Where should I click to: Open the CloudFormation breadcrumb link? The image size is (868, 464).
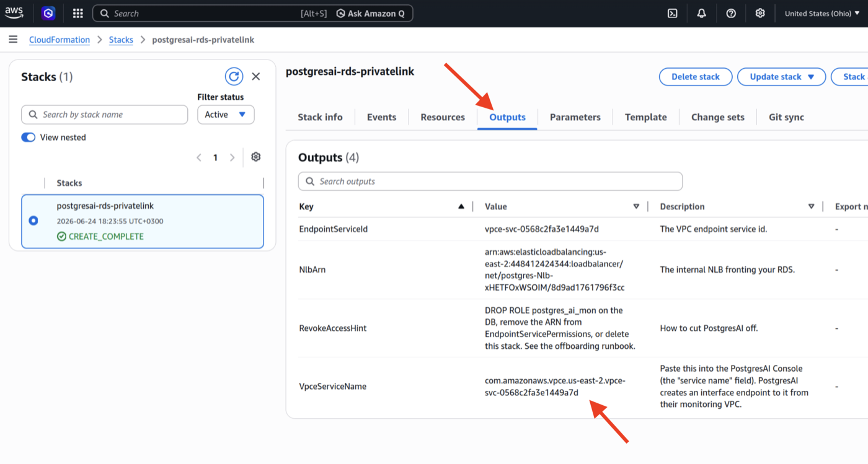[x=60, y=40]
